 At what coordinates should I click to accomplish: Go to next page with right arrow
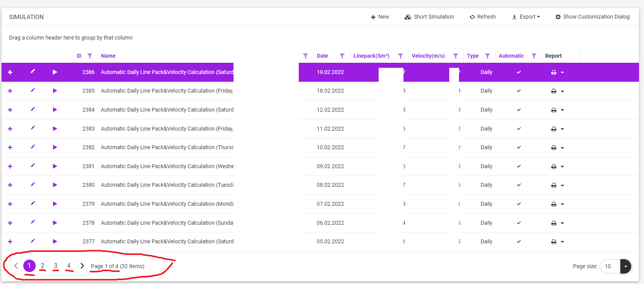click(x=82, y=266)
